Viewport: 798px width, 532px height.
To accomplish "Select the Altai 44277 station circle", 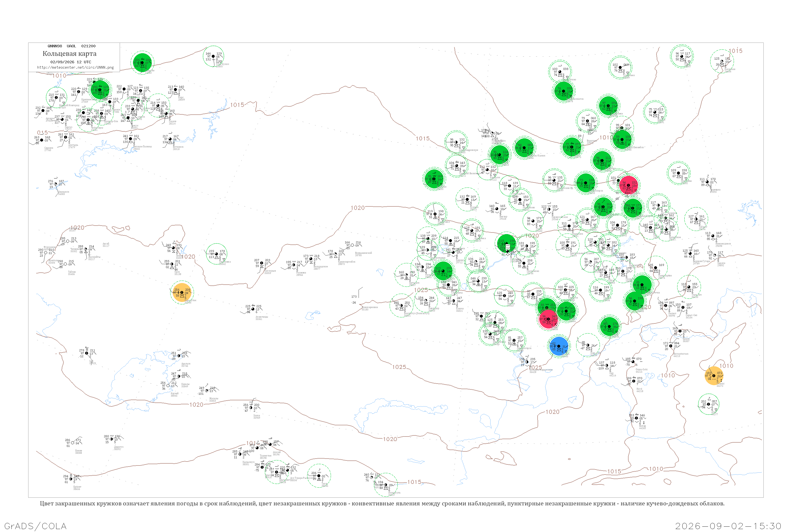I will pos(708,404).
